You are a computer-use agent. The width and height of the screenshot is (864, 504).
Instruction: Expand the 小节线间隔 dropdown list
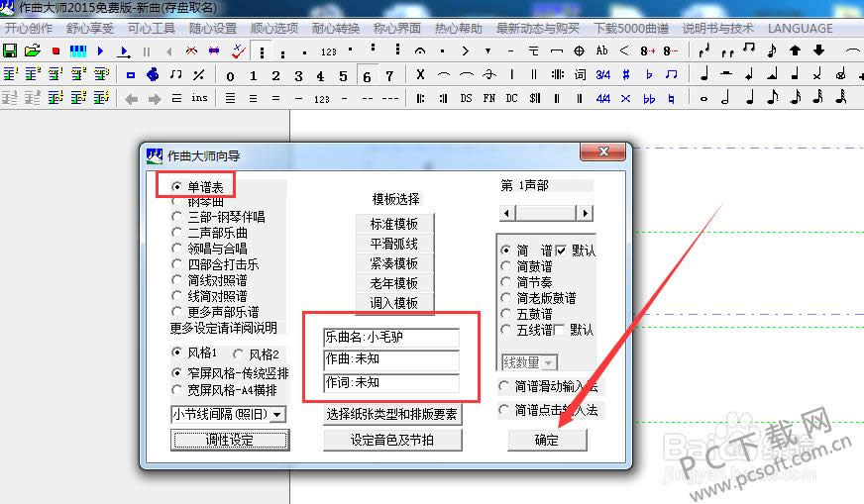click(276, 414)
